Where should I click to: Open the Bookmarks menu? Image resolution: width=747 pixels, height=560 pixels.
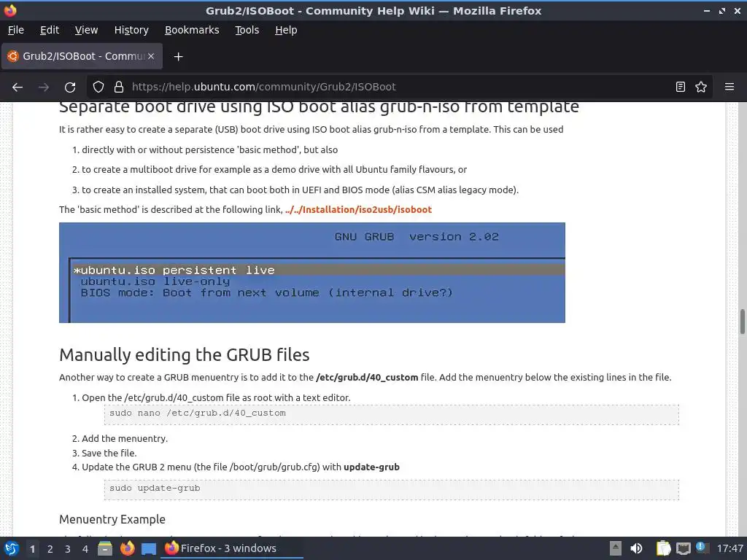(192, 30)
